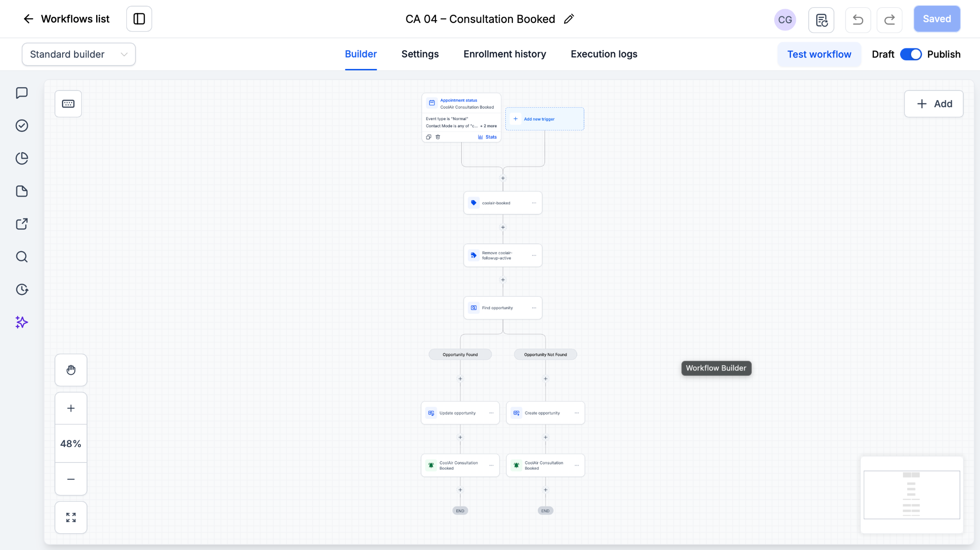Screen dimensions: 980x550
Task: Click Test workflow button
Action: pos(819,54)
